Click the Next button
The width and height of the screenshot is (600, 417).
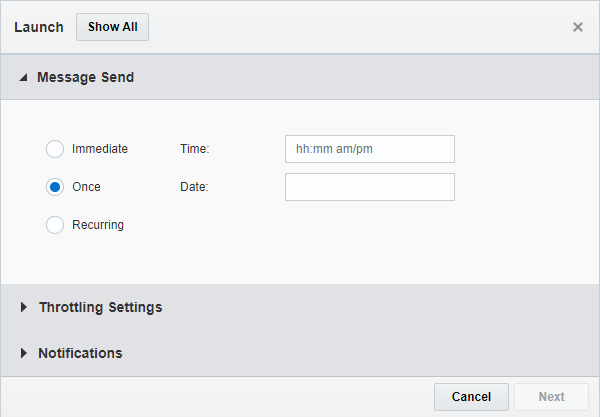click(x=551, y=397)
